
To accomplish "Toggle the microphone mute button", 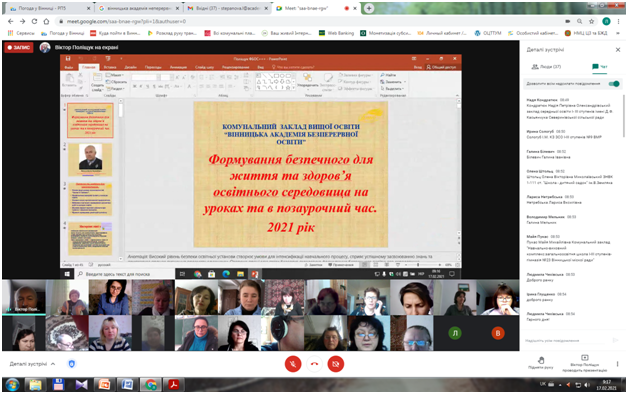I will coord(293,364).
